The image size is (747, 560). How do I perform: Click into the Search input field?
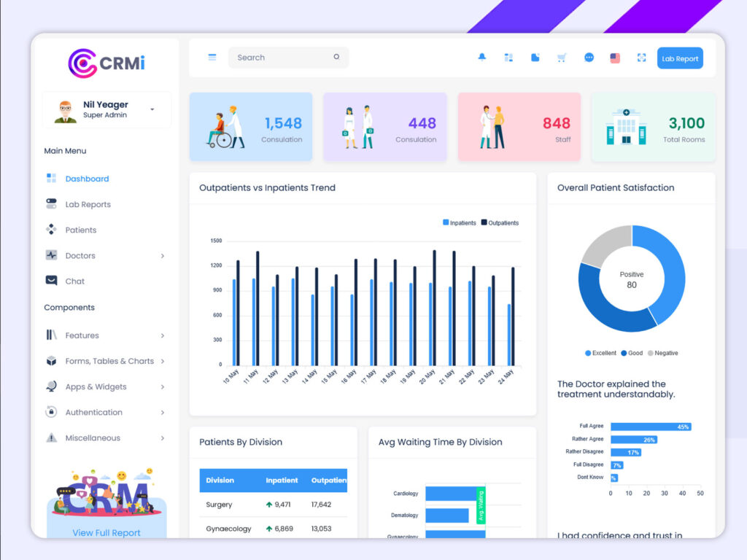click(x=281, y=58)
